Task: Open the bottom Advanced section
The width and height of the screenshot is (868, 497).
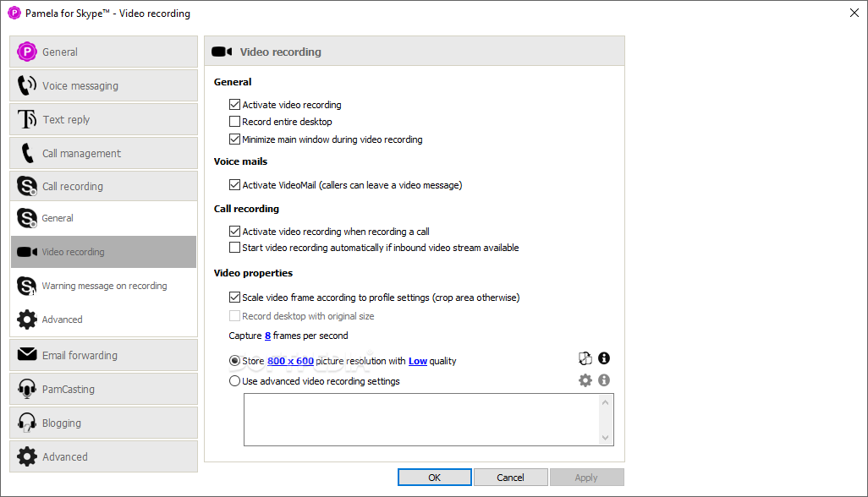Action: [103, 456]
